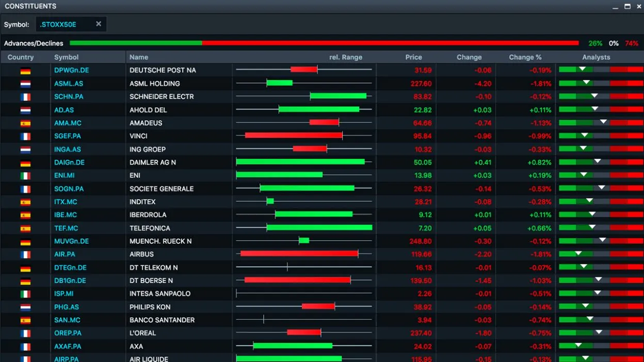Screen dimensions: 644x362
Task: Open the ASML.AS symbol link
Action: coord(69,84)
